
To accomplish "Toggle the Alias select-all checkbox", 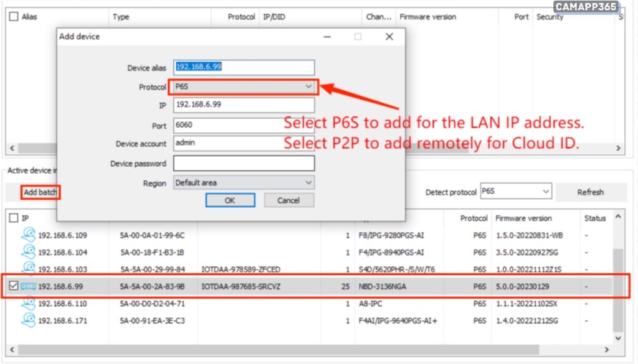I will tap(14, 17).
